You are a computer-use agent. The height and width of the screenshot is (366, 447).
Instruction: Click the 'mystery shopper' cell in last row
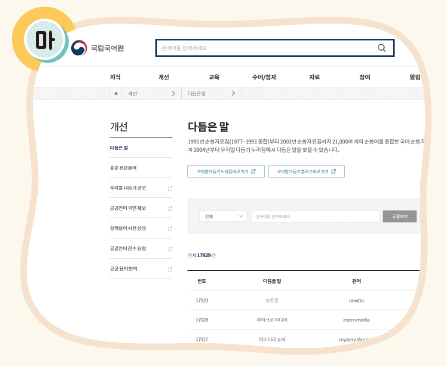(354, 340)
